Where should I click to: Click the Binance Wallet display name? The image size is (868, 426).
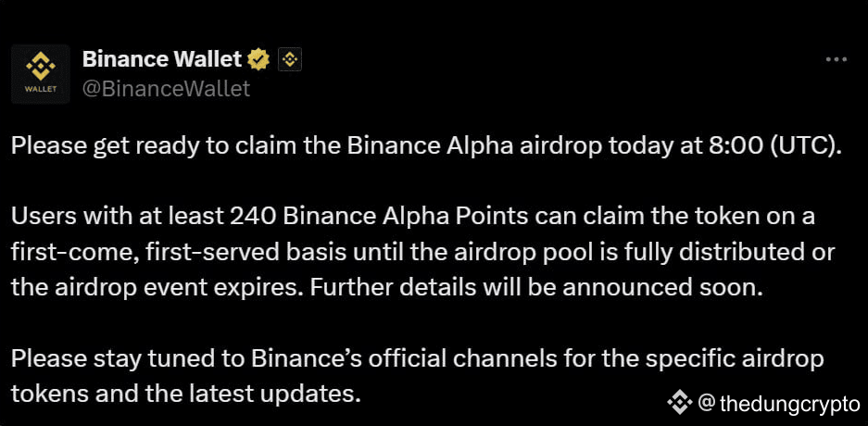coord(161,59)
